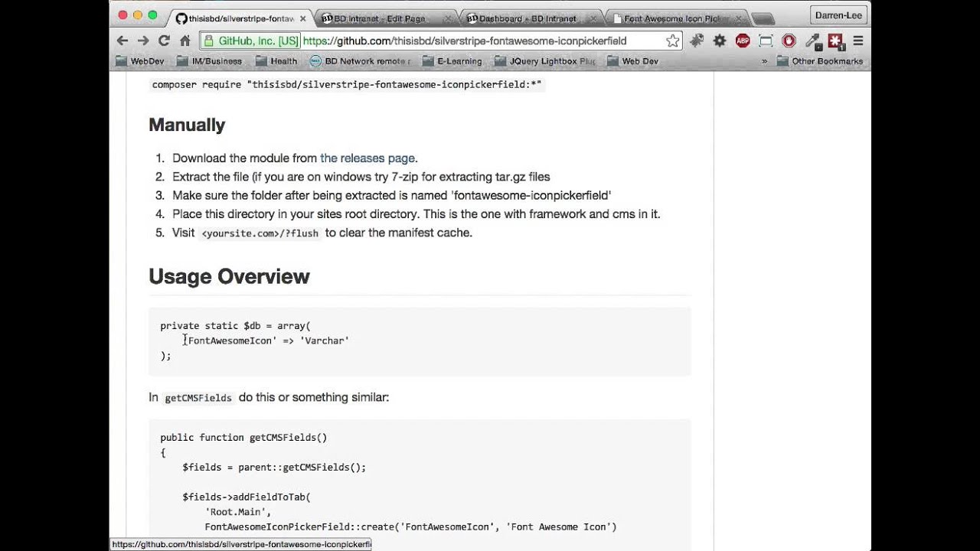Open the Other Bookmarks folder
The height and width of the screenshot is (551, 980).
[820, 61]
